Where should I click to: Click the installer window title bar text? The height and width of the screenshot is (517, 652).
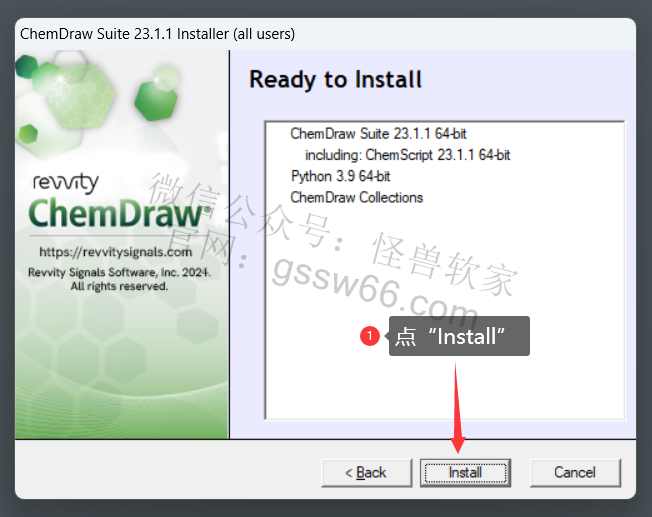(x=158, y=34)
